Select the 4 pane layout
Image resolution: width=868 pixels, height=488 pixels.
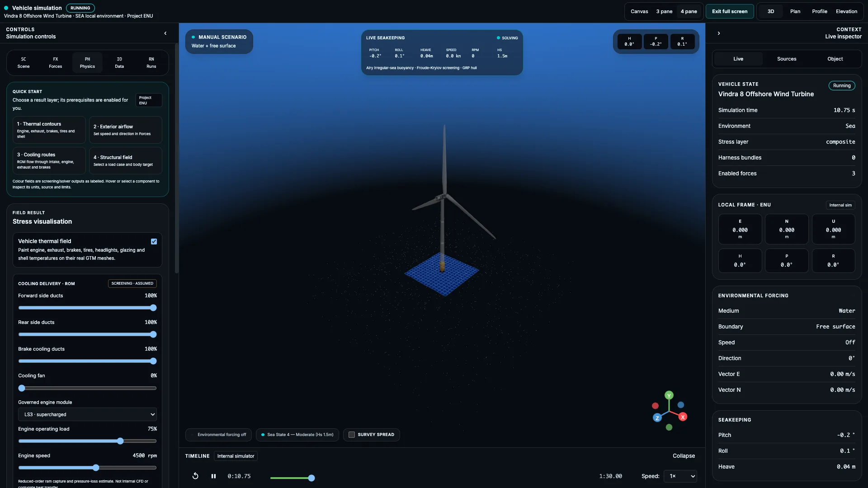(x=689, y=11)
